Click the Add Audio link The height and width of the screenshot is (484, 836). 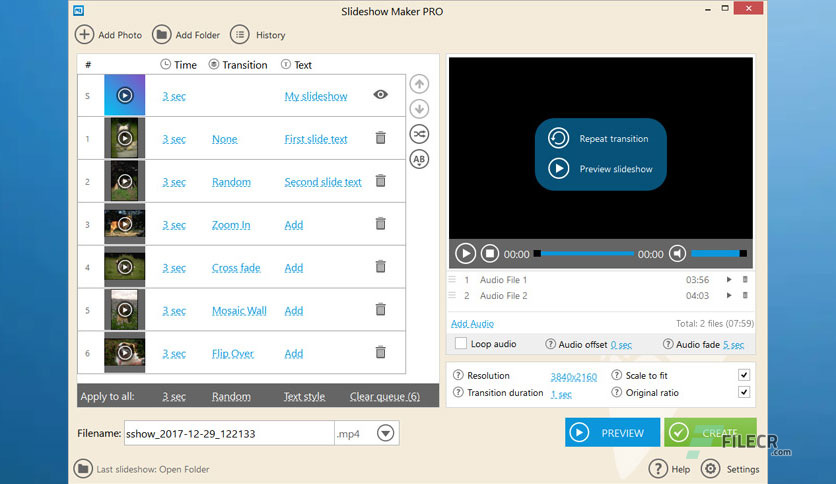coord(472,324)
